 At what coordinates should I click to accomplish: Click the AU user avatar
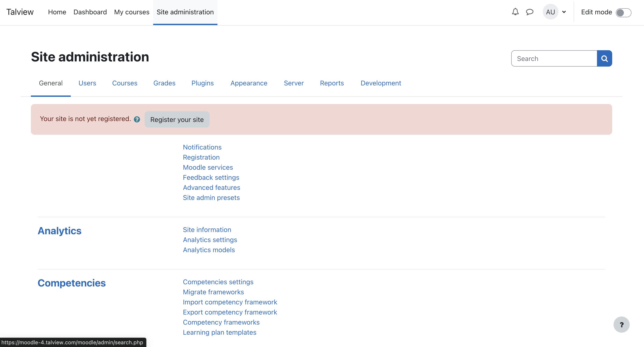[550, 12]
